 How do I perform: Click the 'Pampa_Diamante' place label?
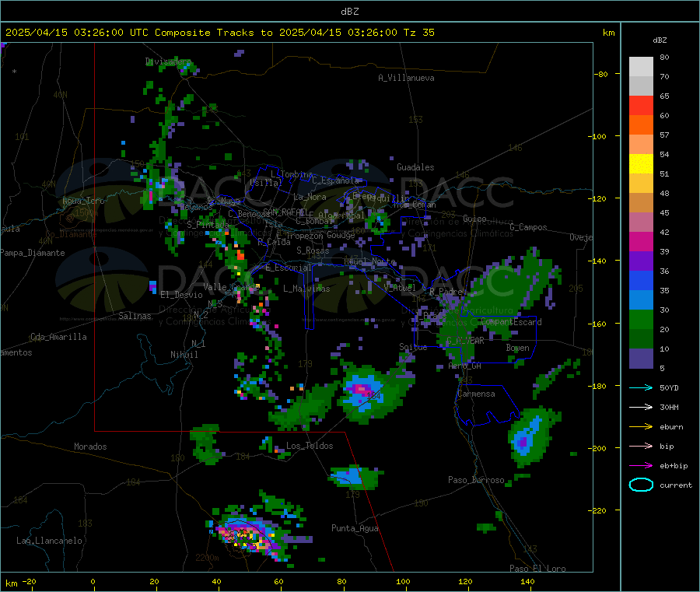[33, 253]
